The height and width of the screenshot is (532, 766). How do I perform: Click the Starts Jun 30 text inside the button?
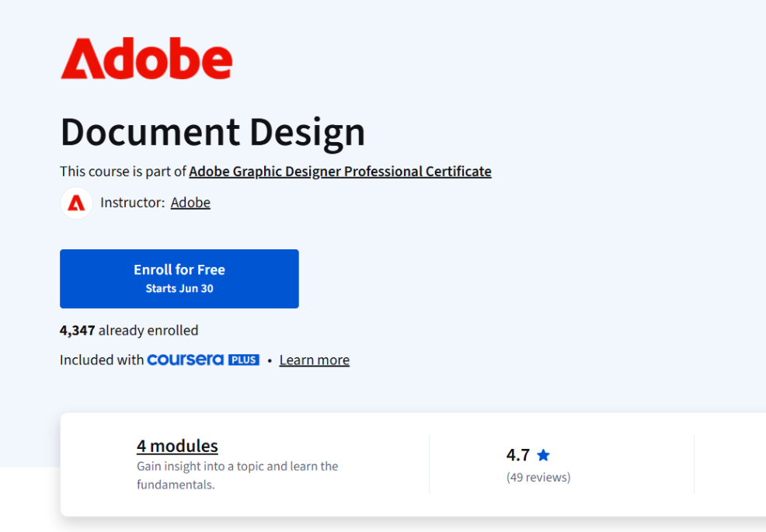(179, 287)
